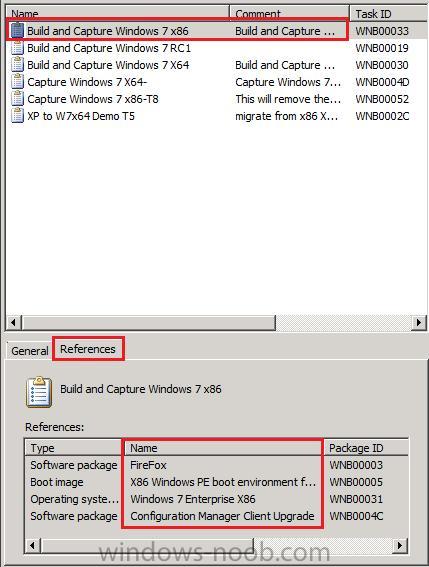Click icon beside Capture Windows 7 X64-
The image size is (429, 567).
pos(17,82)
